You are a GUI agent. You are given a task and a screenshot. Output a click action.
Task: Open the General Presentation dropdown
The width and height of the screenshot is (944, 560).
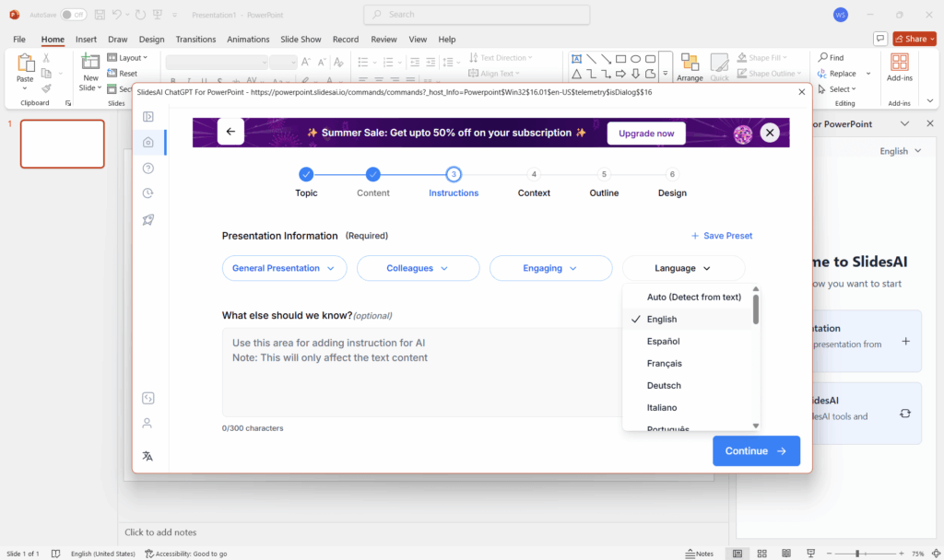point(284,268)
